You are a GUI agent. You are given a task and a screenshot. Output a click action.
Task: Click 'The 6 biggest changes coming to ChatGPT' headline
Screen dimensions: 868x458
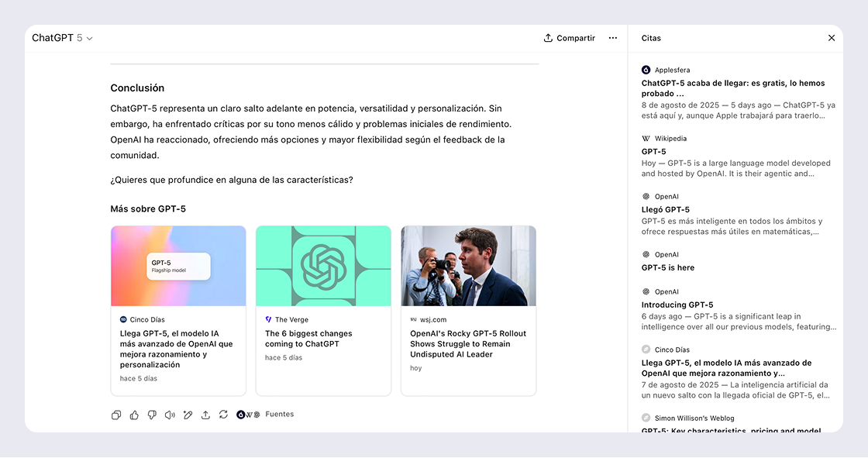tap(308, 339)
